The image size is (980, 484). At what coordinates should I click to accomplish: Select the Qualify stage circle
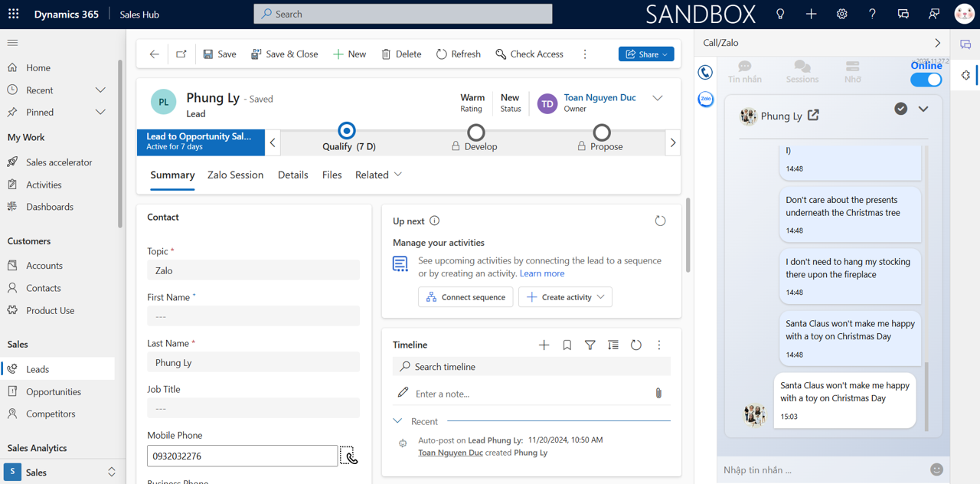click(347, 131)
